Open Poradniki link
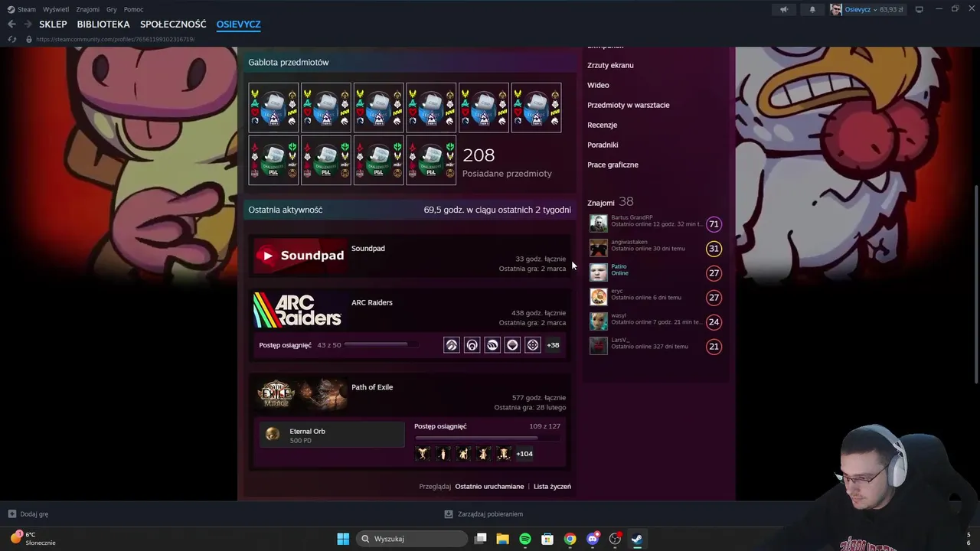Screen dimensions: 980x551 [603, 145]
